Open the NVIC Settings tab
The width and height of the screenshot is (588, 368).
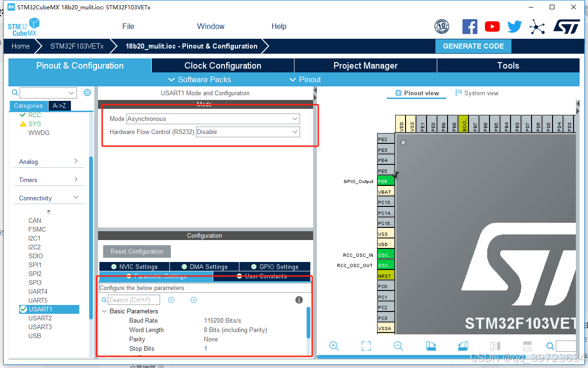(x=134, y=267)
